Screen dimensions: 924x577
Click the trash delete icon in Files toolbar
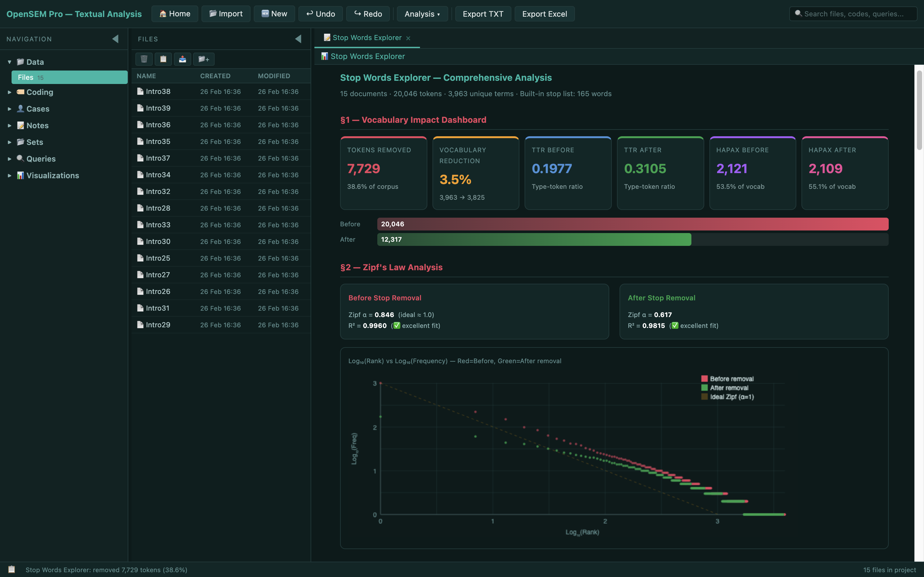coord(144,59)
